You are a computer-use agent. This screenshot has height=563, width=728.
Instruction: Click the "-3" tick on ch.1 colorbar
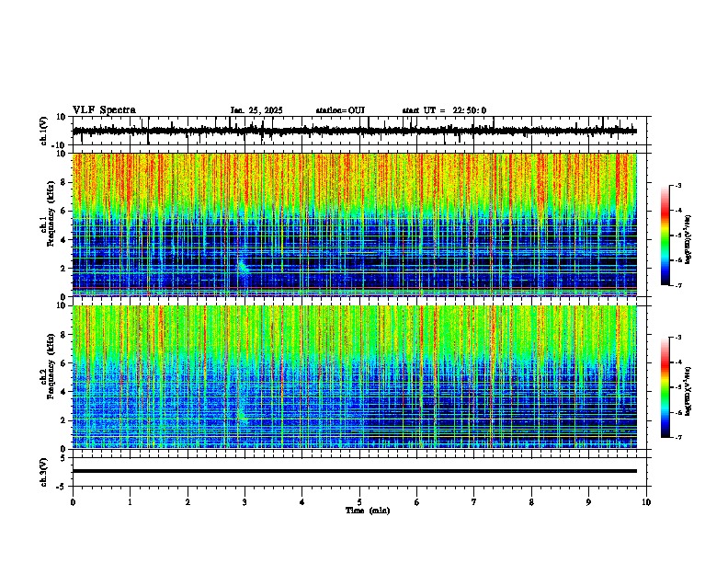click(677, 185)
